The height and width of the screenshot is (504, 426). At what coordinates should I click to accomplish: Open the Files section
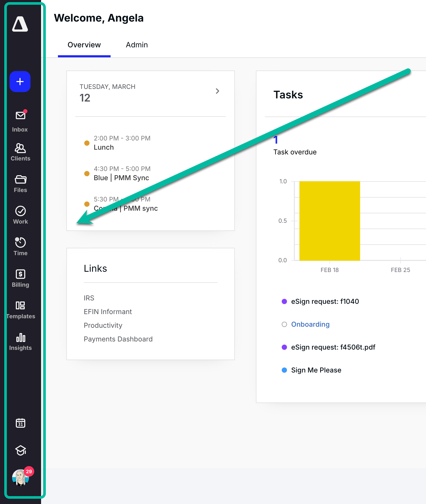(20, 184)
